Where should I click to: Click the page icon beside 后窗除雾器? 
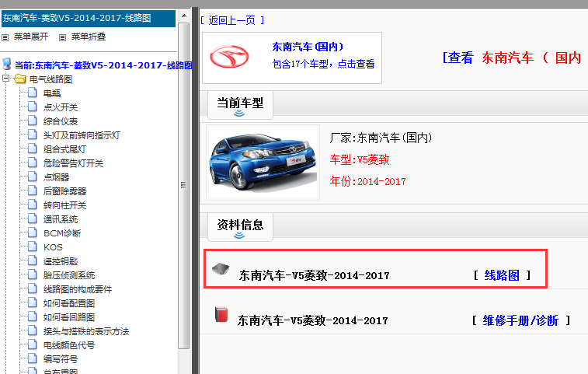[33, 190]
